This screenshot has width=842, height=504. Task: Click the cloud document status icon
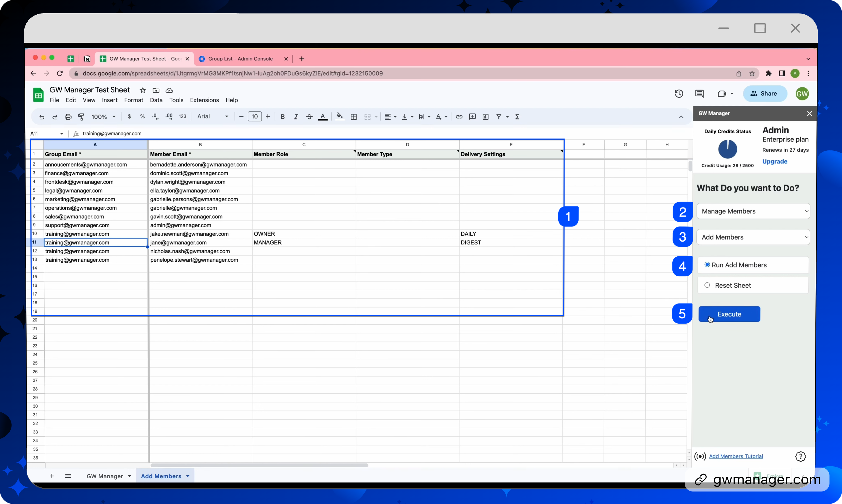169,90
